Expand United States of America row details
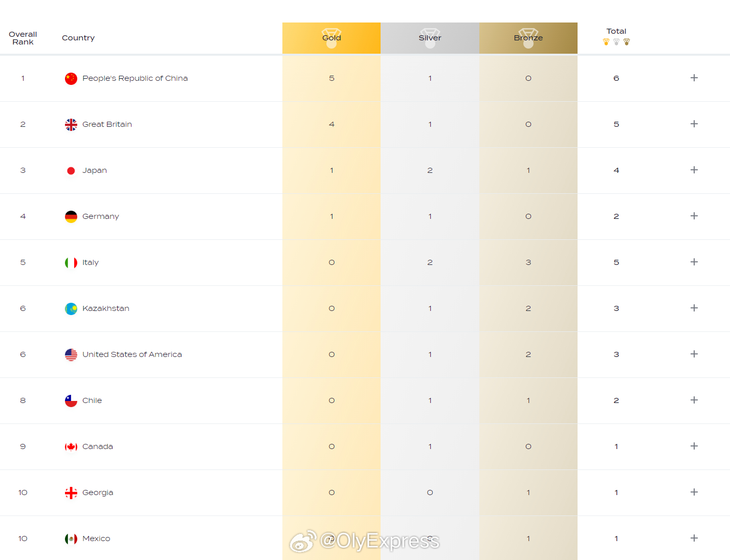Screen dimensions: 730x560 pos(694,354)
